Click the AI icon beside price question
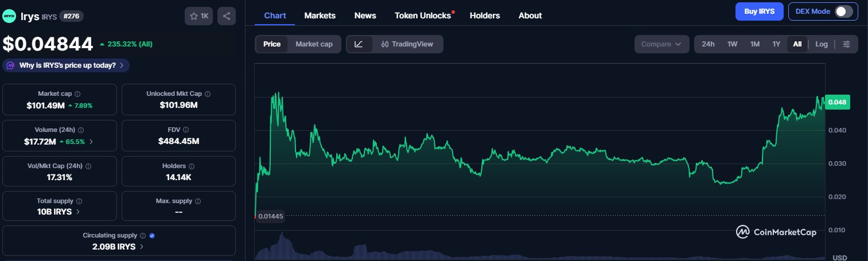 11,65
